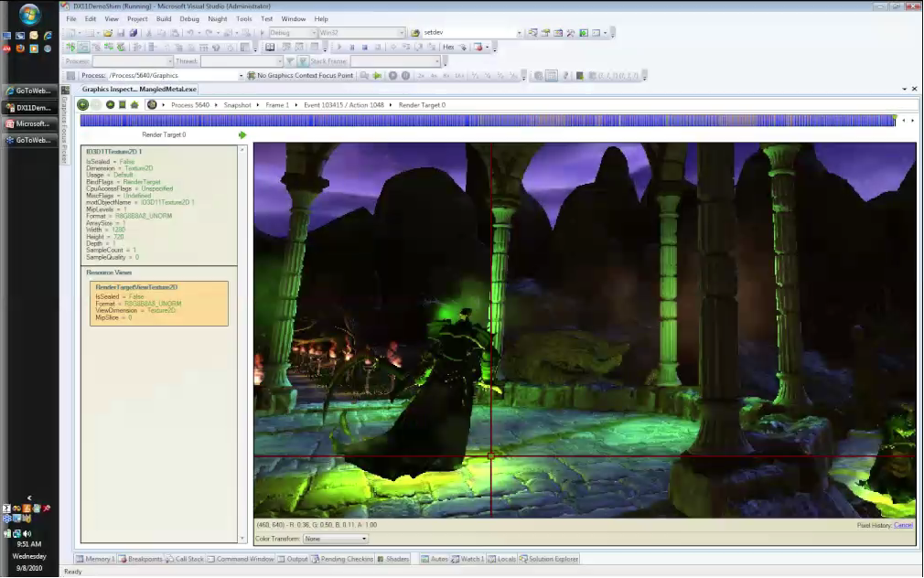Click the No Graphics Context Focus Point icon

point(252,75)
